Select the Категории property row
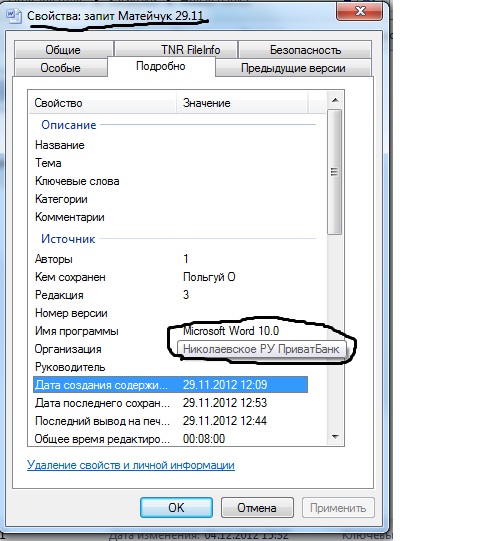The height and width of the screenshot is (541, 478). tap(170, 199)
